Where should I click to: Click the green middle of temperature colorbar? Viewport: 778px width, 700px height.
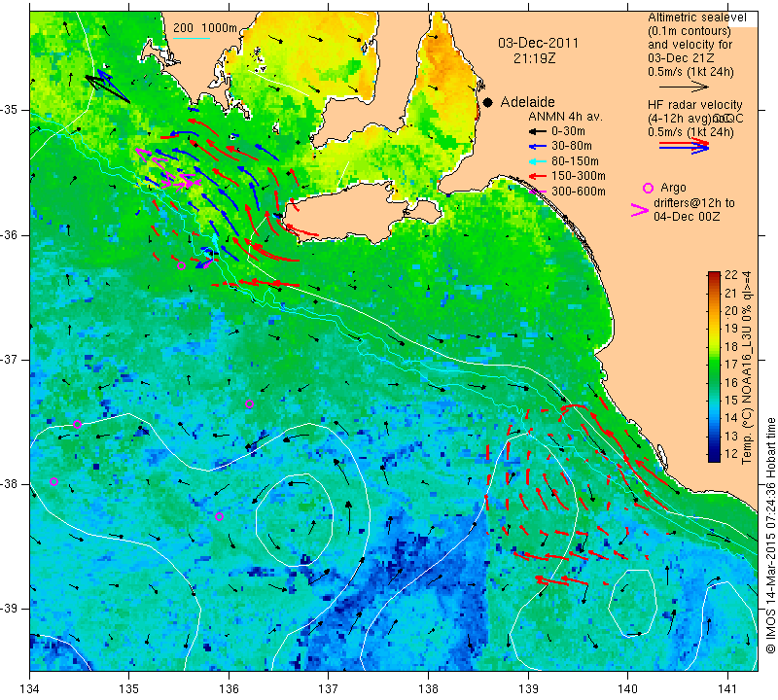click(714, 367)
